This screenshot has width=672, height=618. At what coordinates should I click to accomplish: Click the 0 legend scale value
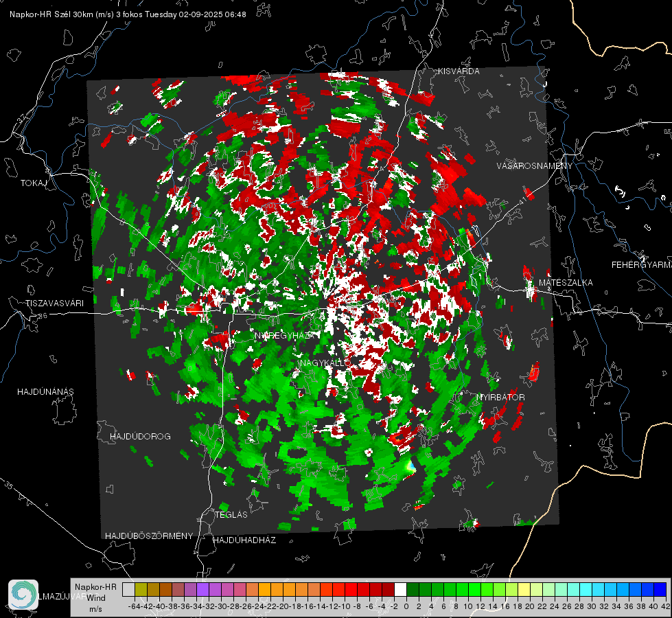point(406,606)
